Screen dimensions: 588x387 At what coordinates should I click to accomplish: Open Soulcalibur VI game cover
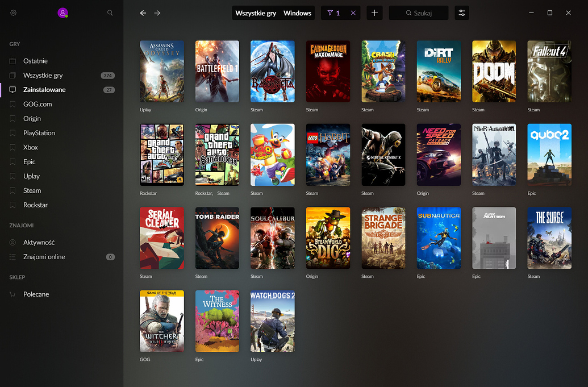(273, 238)
